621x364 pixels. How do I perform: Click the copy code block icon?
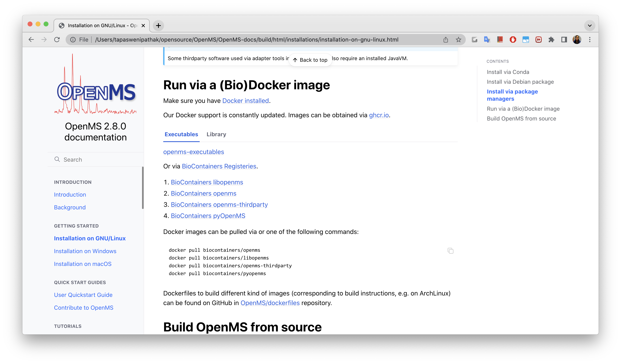click(x=450, y=251)
